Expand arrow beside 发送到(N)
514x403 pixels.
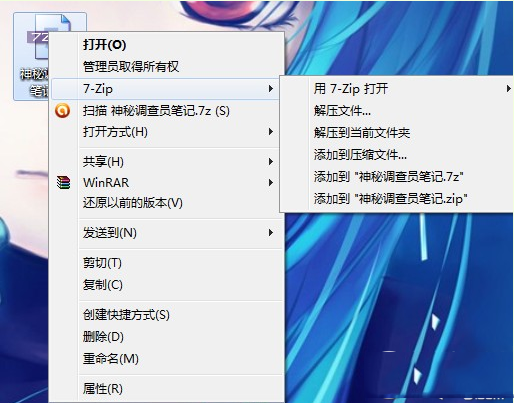(x=271, y=232)
